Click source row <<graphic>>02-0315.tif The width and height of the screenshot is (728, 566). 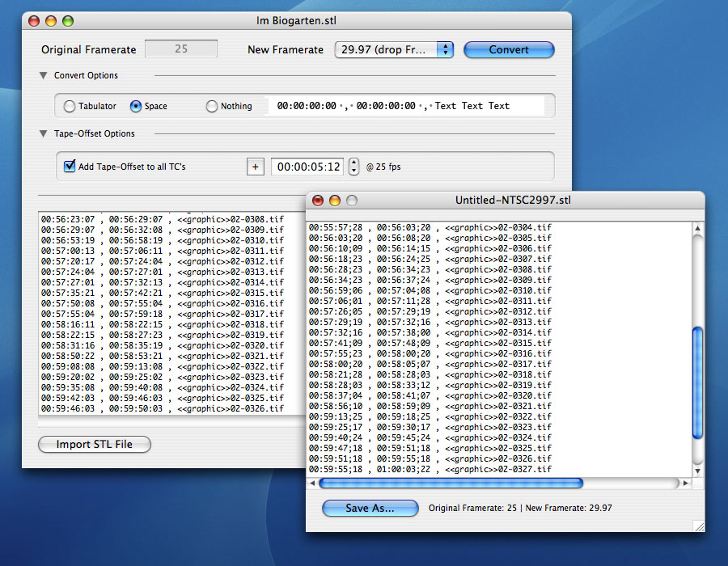(162, 293)
